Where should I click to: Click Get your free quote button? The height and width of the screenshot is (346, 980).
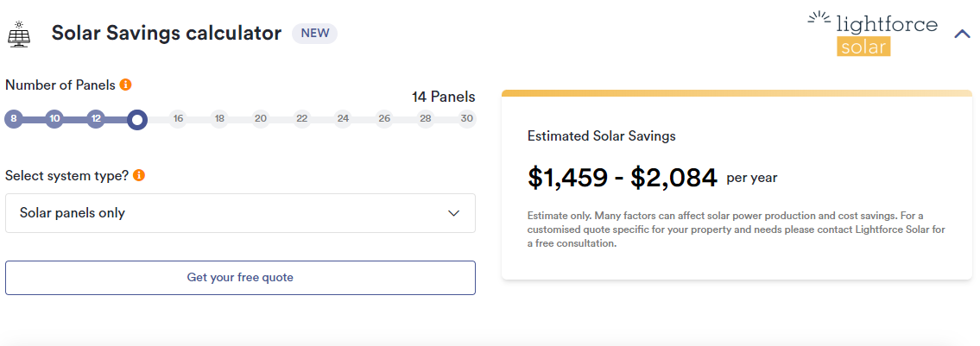pyautogui.click(x=240, y=278)
